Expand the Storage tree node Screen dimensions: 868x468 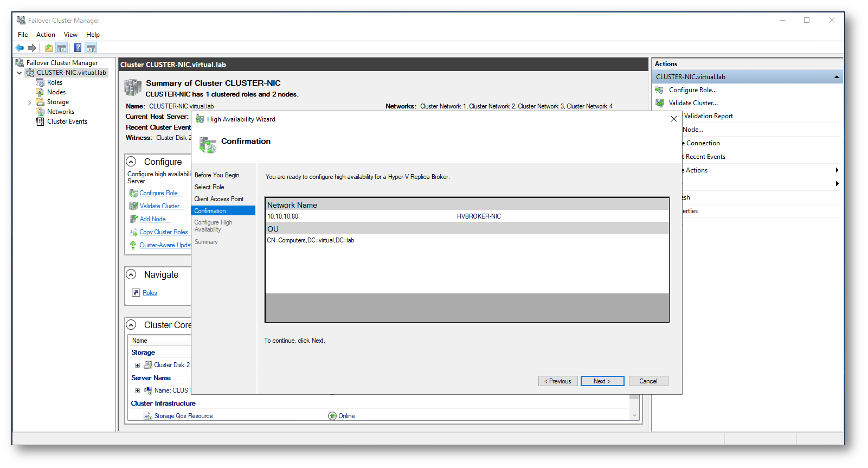pyautogui.click(x=29, y=102)
